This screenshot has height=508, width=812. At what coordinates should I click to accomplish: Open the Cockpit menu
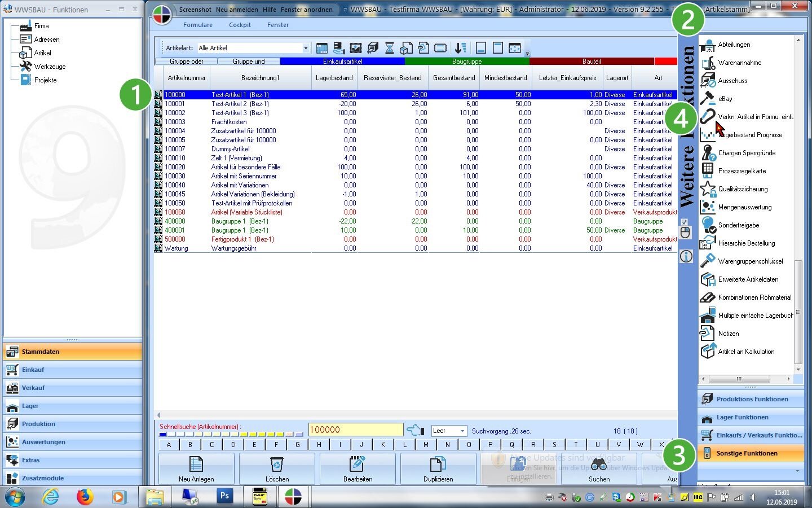coord(240,25)
